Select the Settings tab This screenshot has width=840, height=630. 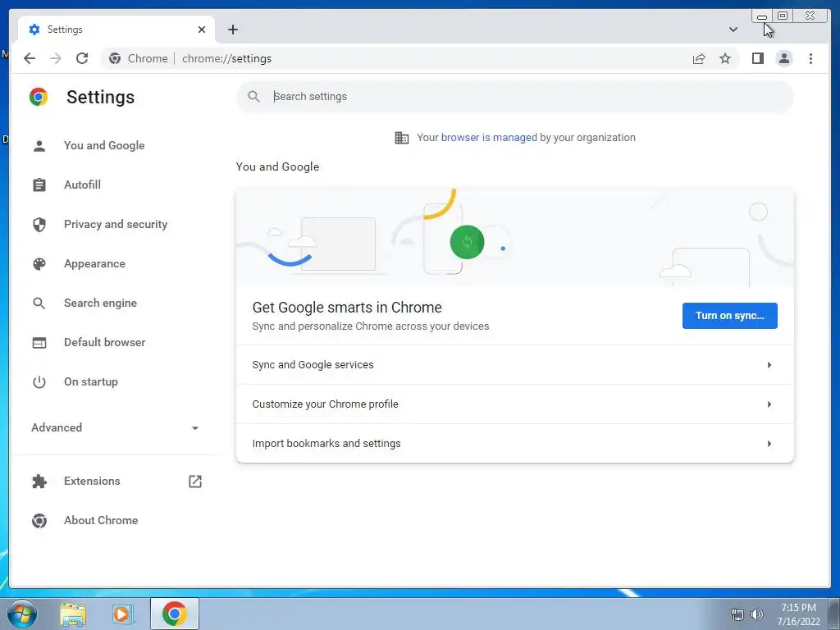116,30
